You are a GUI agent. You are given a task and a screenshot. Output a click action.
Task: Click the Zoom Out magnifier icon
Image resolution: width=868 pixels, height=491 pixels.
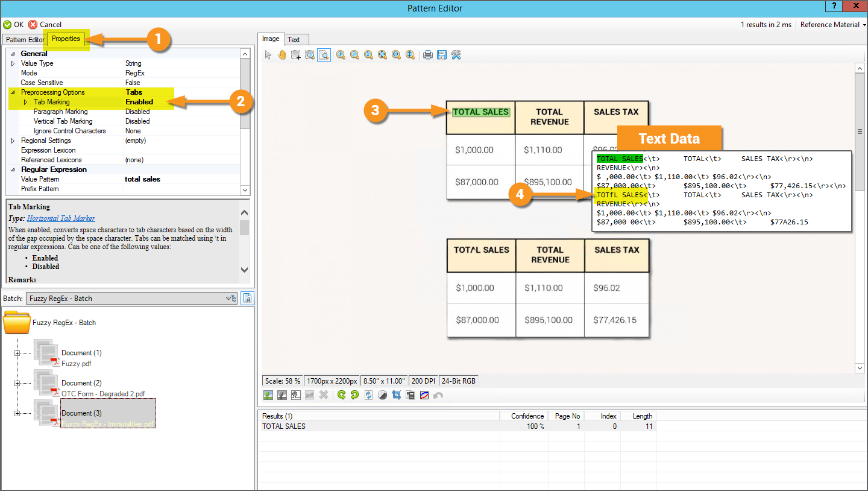coord(354,55)
